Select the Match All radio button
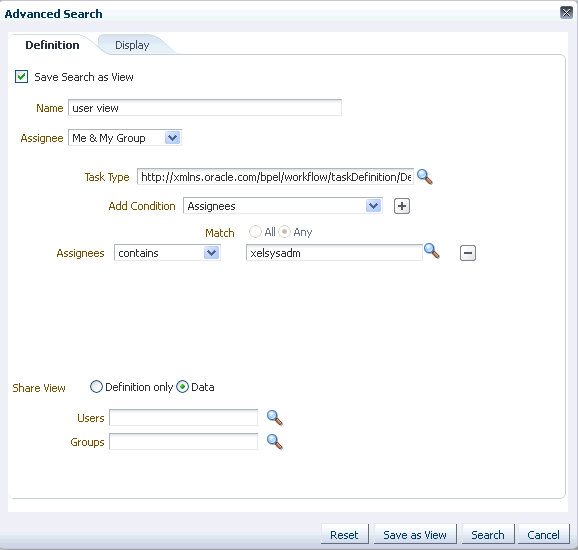The width and height of the screenshot is (578, 550). click(x=255, y=232)
